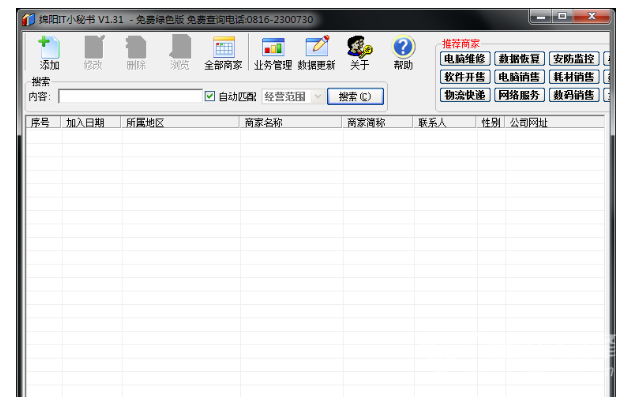Sort by 商家简称 column header

377,123
